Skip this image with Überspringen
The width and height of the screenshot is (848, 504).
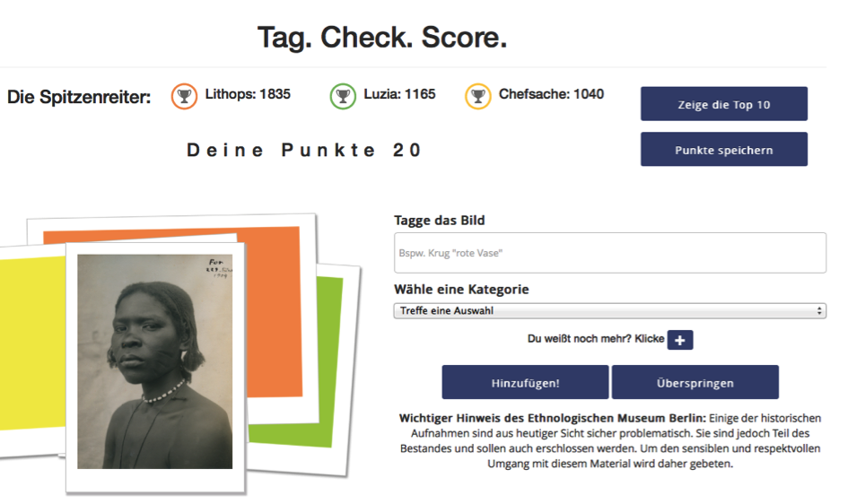(695, 382)
